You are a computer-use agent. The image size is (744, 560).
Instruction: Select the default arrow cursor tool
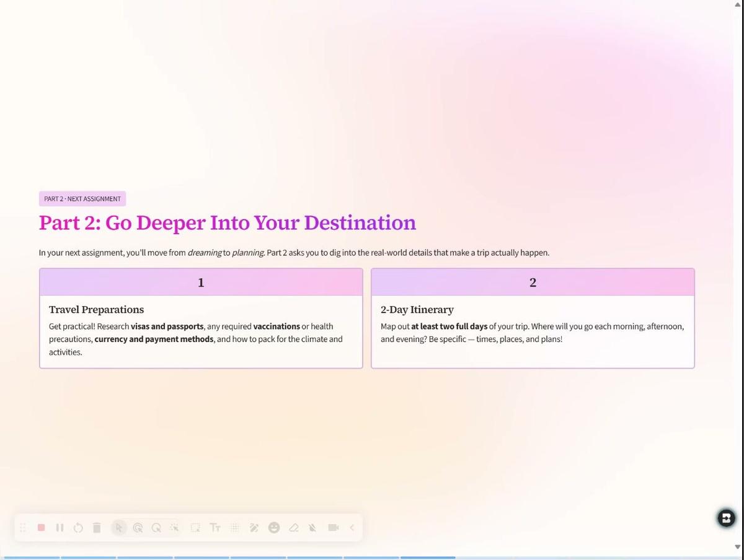(119, 528)
